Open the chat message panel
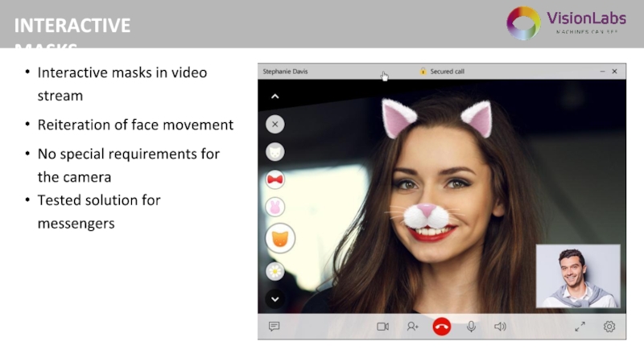This screenshot has height=362, width=644. [x=274, y=327]
